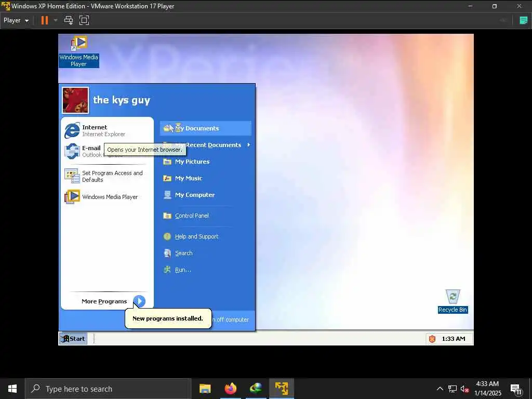Click Send Ctrl+Alt+Del toolbar icon

(x=69, y=20)
